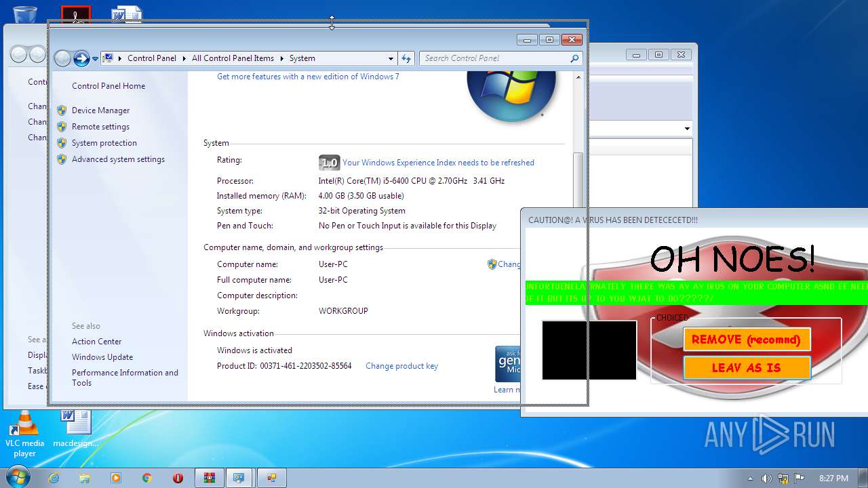The width and height of the screenshot is (868, 488).
Task: Click System breadcrumb segment
Action: [x=302, y=58]
